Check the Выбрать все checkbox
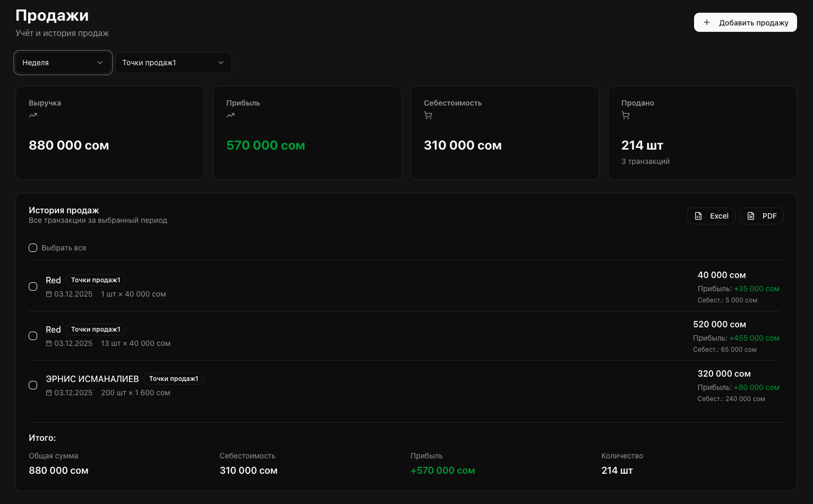Screen dimensions: 813x504 33,248
